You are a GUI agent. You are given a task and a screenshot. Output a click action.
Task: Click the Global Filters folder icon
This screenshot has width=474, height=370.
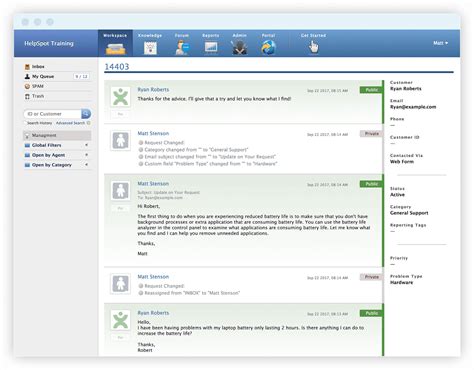click(x=27, y=145)
